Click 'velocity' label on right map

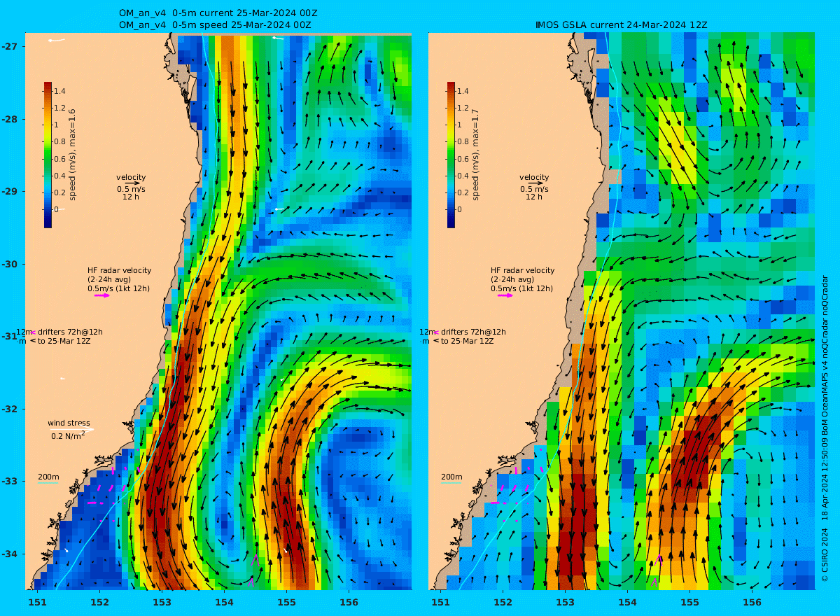click(x=534, y=177)
